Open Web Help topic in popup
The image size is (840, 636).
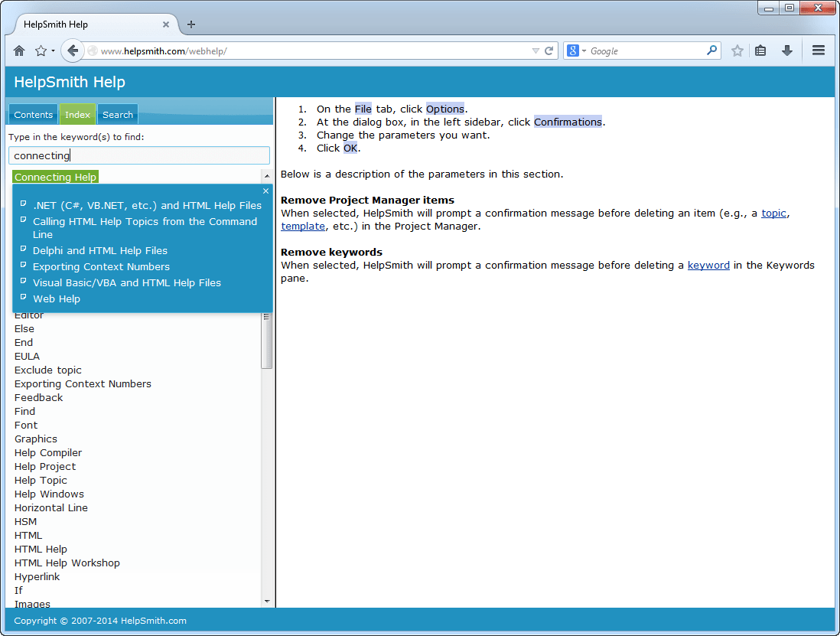pos(57,298)
